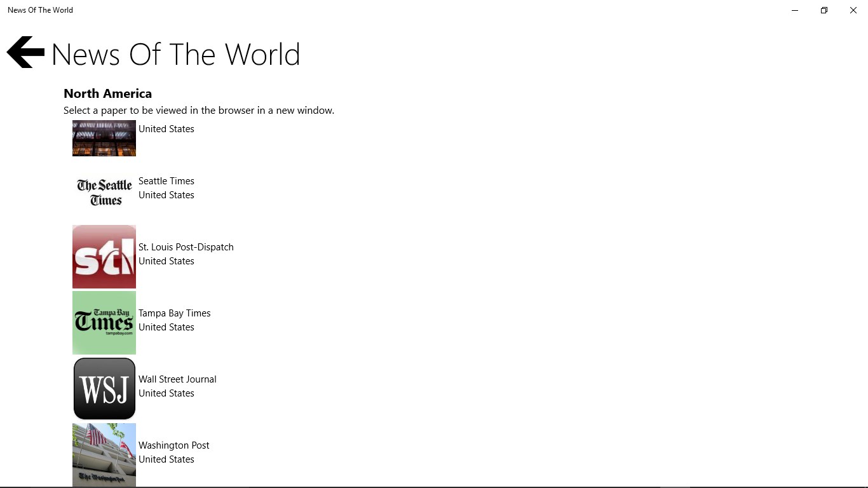The image size is (868, 488).
Task: Click the 'North America' section heading
Action: tap(107, 93)
